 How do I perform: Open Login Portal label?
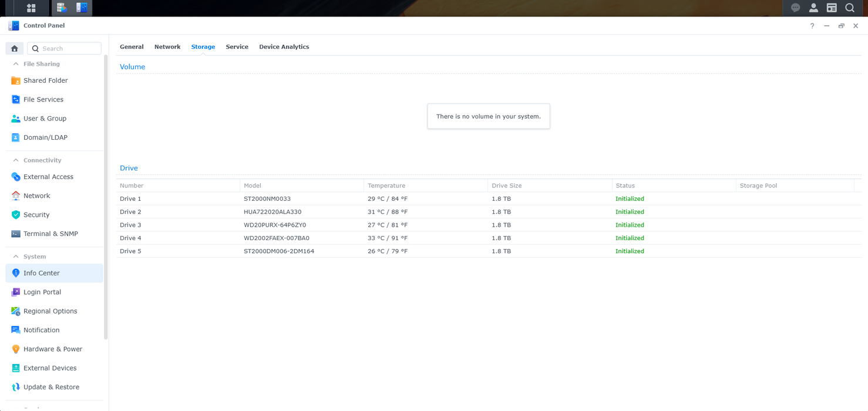pyautogui.click(x=42, y=292)
